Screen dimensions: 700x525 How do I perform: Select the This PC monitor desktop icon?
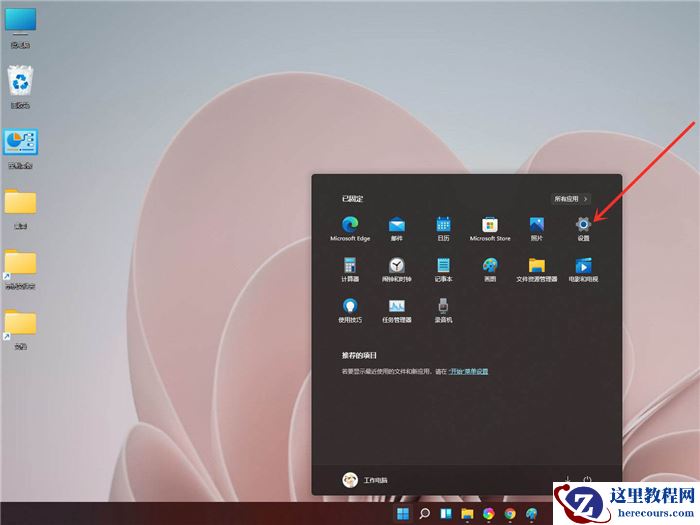(x=21, y=28)
